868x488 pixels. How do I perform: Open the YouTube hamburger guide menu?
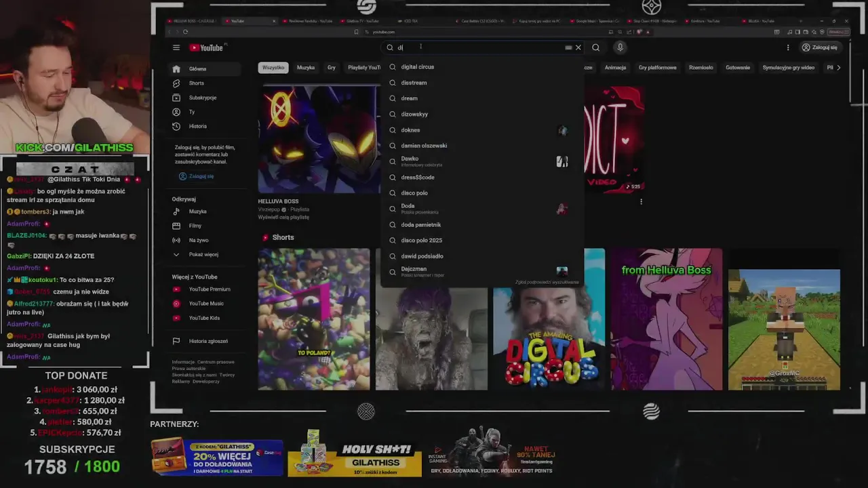[176, 47]
